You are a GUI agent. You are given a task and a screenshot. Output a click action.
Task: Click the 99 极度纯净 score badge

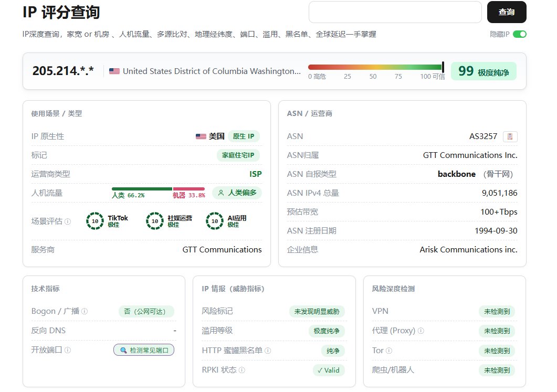coord(484,71)
